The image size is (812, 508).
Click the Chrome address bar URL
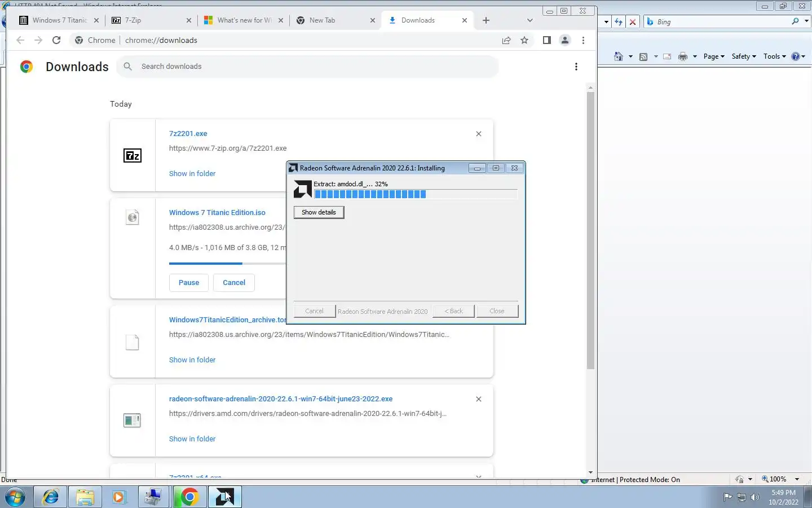(161, 40)
